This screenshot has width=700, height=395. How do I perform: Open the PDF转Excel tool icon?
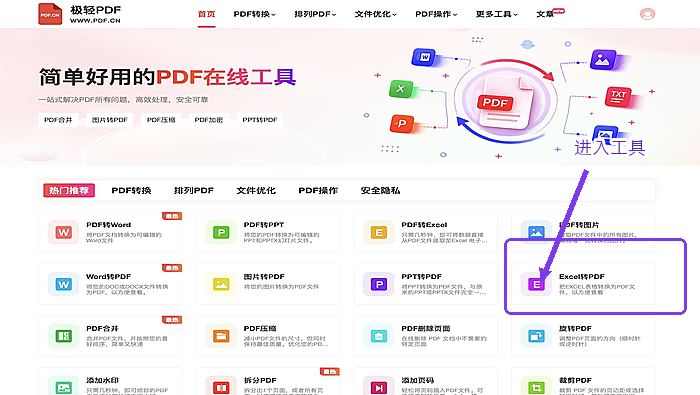pos(379,232)
